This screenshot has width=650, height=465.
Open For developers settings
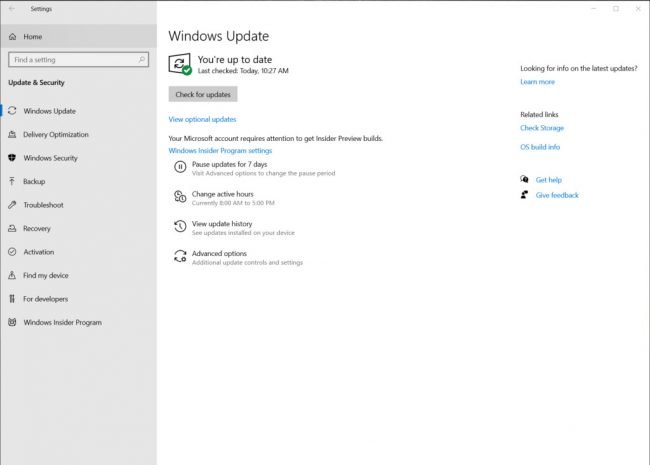tap(79, 299)
